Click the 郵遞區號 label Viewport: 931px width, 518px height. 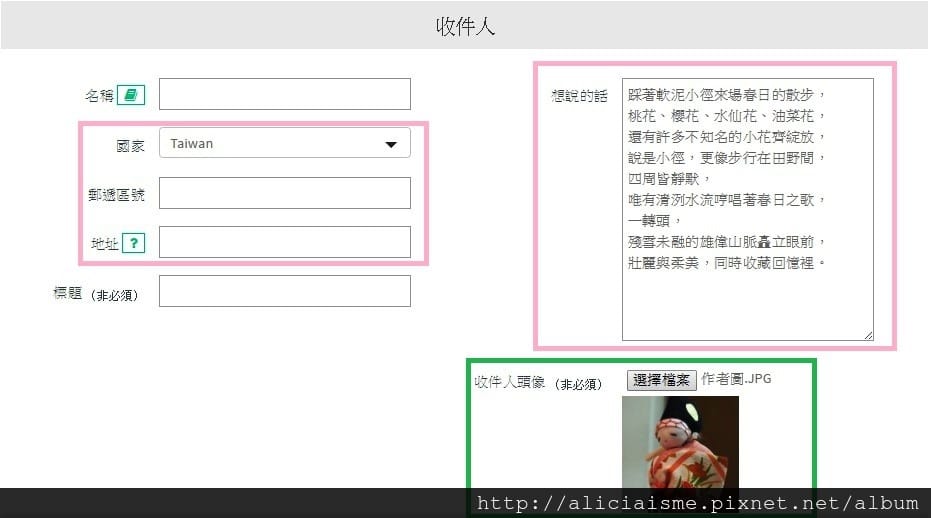coord(116,195)
